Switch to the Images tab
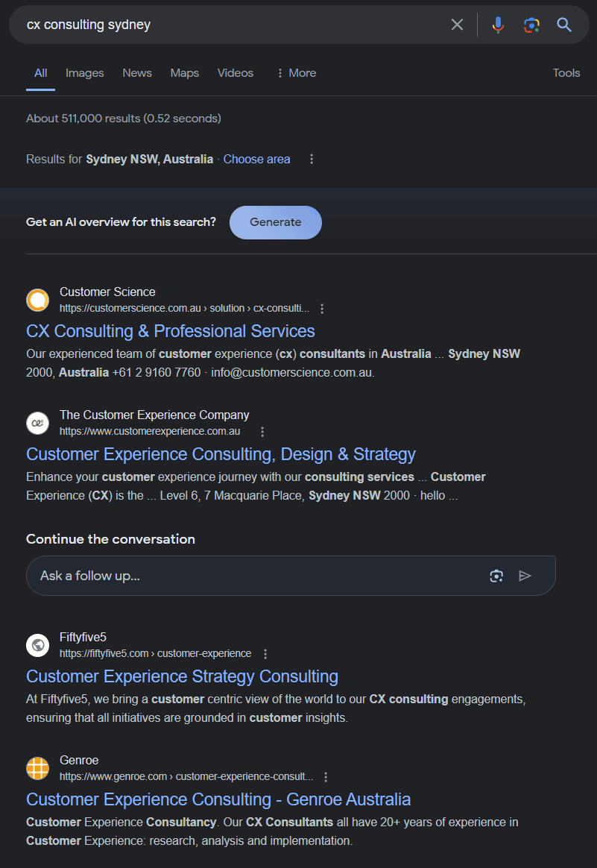This screenshot has width=597, height=868. pyautogui.click(x=85, y=73)
